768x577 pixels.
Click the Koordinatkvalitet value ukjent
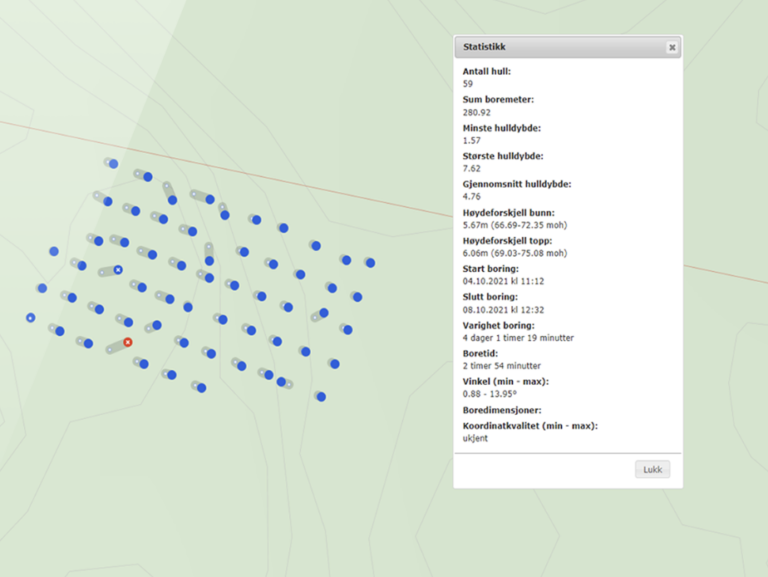click(x=475, y=438)
